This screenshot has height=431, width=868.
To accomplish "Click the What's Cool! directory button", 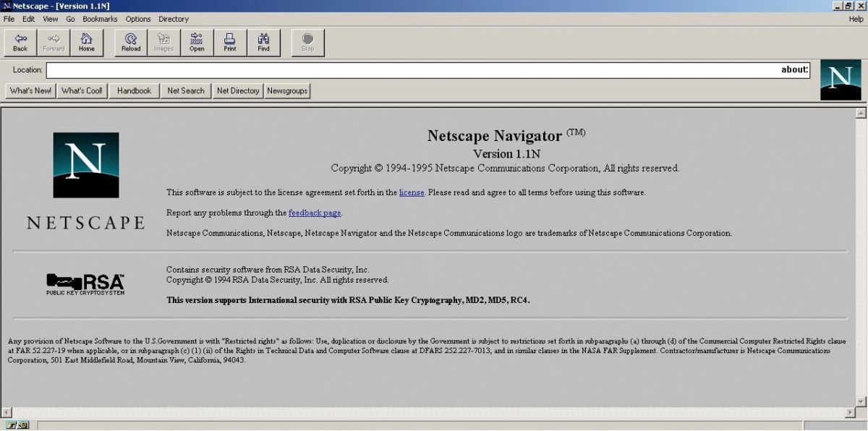I will coord(82,91).
